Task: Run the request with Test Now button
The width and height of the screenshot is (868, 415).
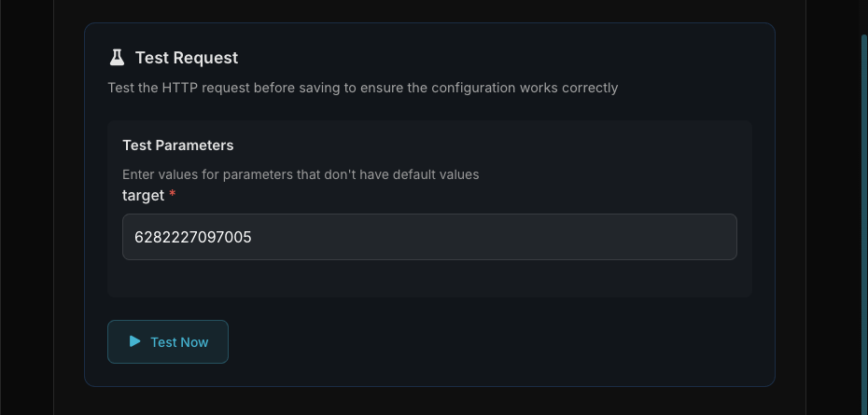Action: pos(168,342)
